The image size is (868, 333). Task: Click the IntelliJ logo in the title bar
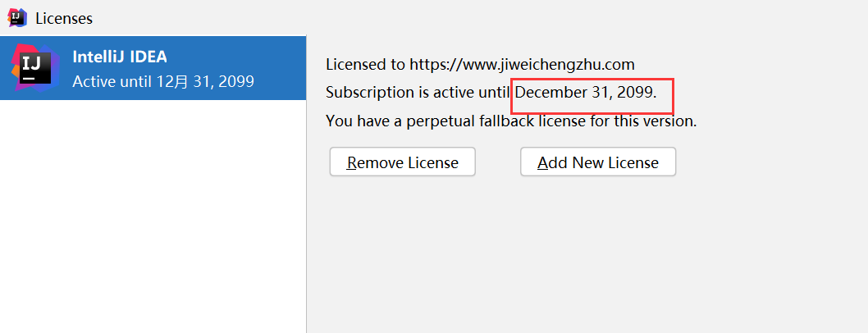[x=18, y=18]
